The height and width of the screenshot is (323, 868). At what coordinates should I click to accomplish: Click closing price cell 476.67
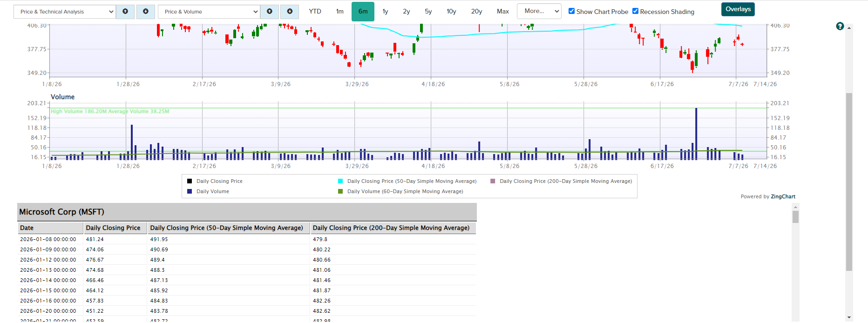coord(95,260)
